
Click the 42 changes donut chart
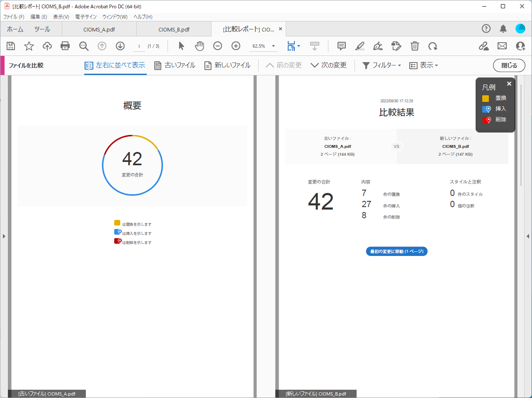pos(132,165)
